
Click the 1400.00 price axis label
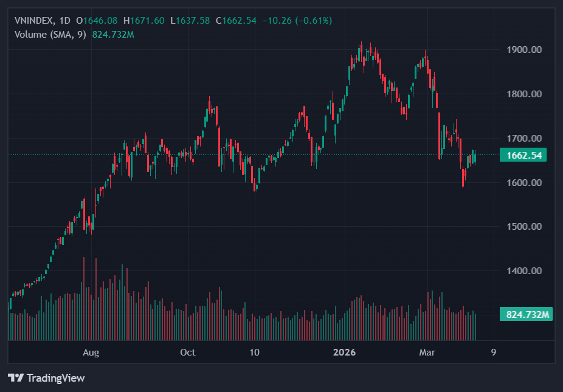[523, 271]
